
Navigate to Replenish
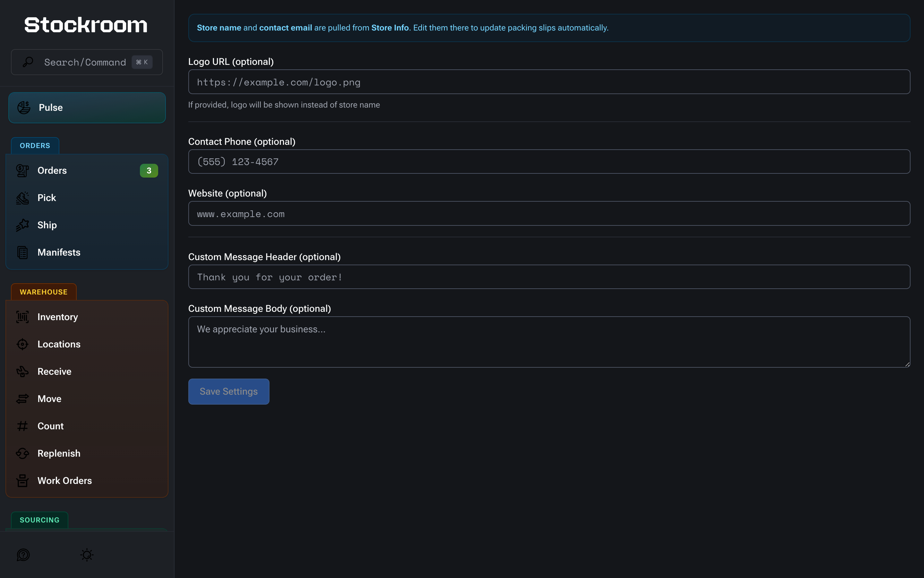87,453
